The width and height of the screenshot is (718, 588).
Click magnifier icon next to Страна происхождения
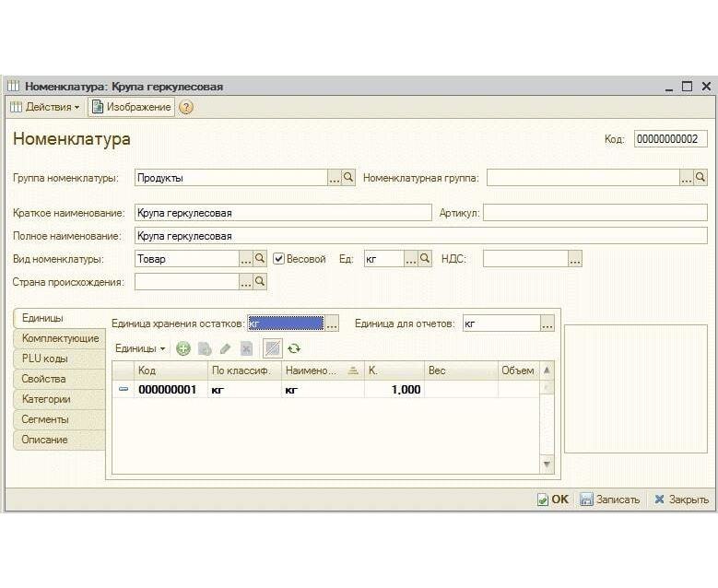click(260, 281)
